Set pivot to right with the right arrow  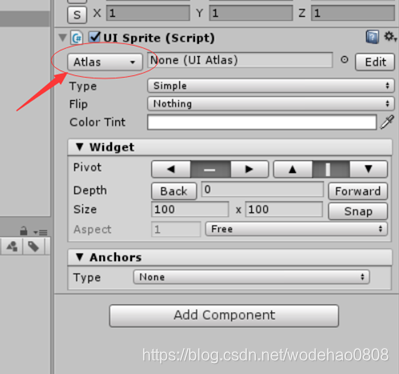point(249,169)
